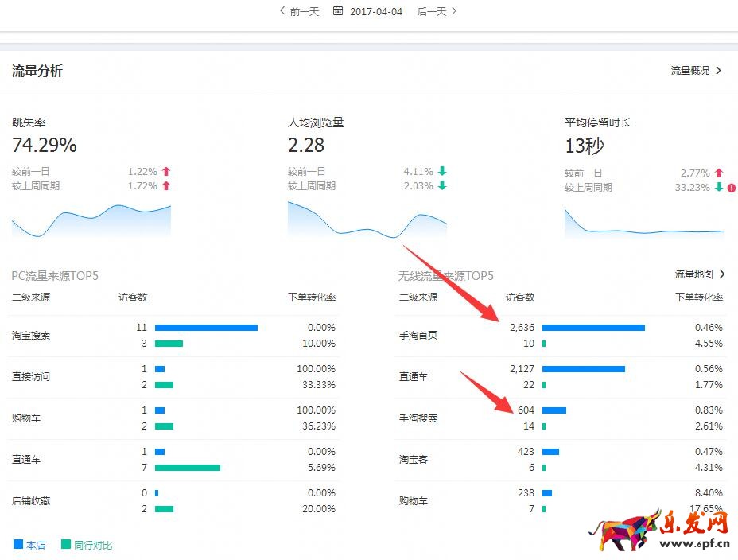Select 手淘搜索 source with 604 visitors
The height and width of the screenshot is (560, 738).
pos(418,418)
